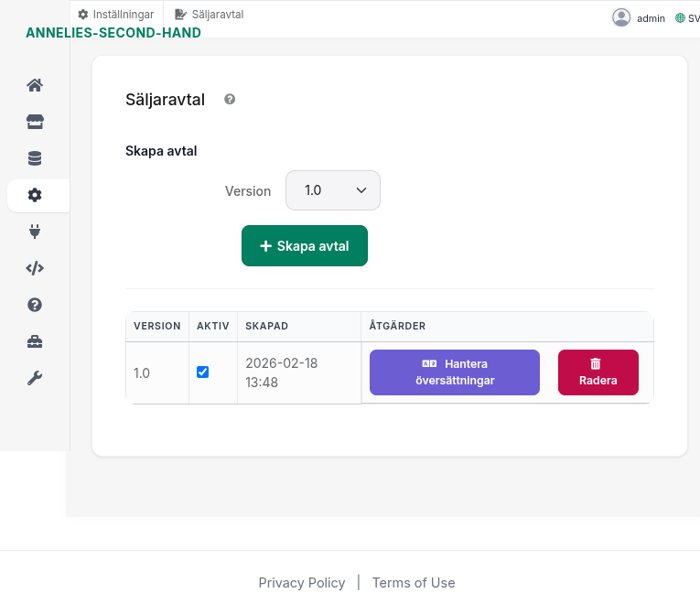Click the admin username label

[x=651, y=18]
